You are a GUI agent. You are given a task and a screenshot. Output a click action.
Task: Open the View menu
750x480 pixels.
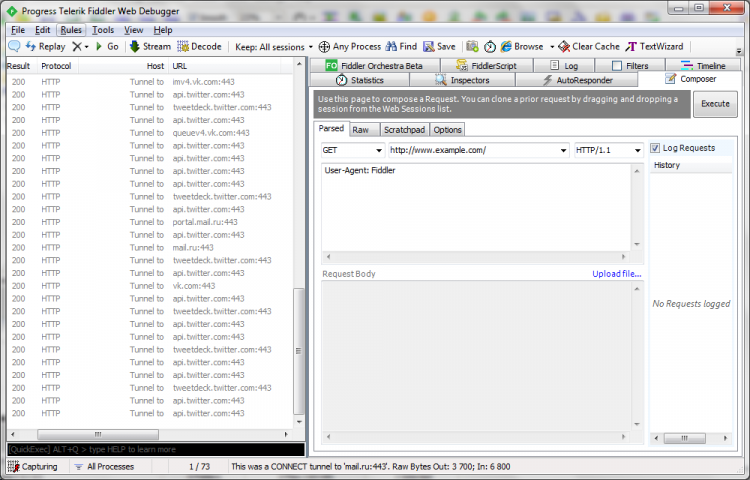(133, 30)
